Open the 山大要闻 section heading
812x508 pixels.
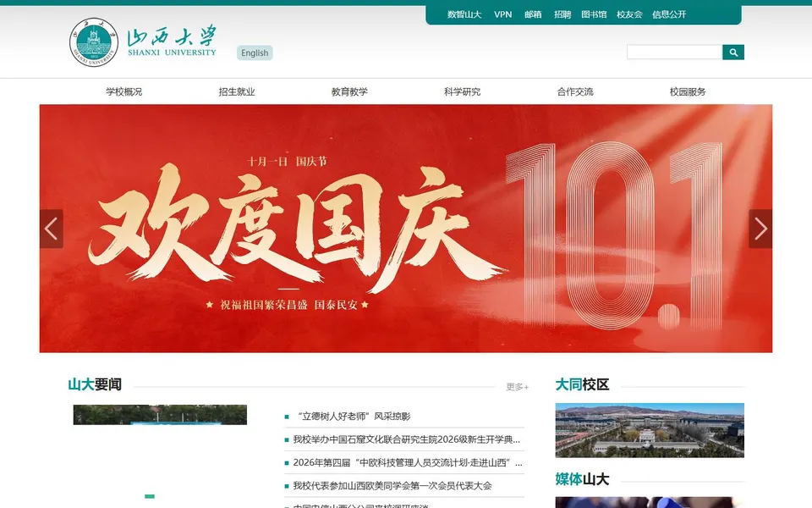click(x=95, y=384)
